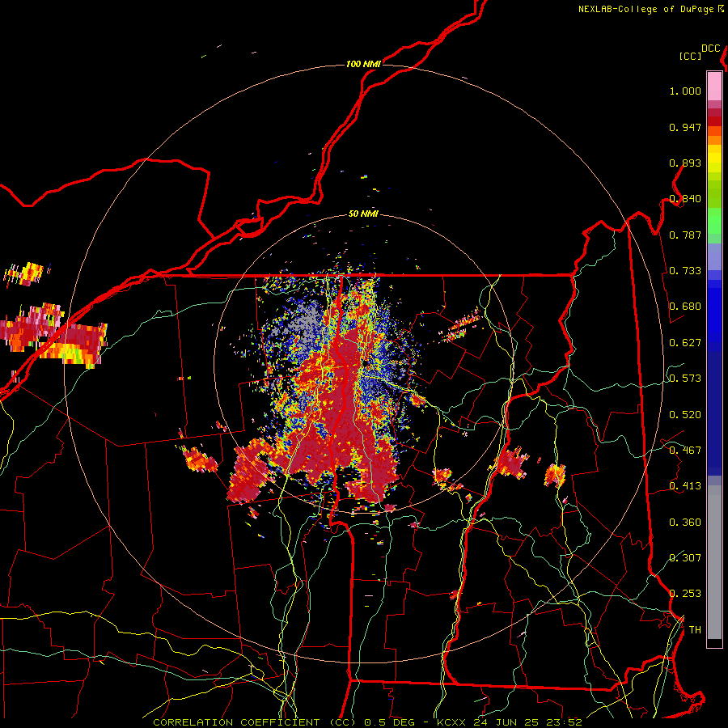Screen dimensions: 728x728
Task: Pick the gray color bar segment
Action: [x=714, y=562]
